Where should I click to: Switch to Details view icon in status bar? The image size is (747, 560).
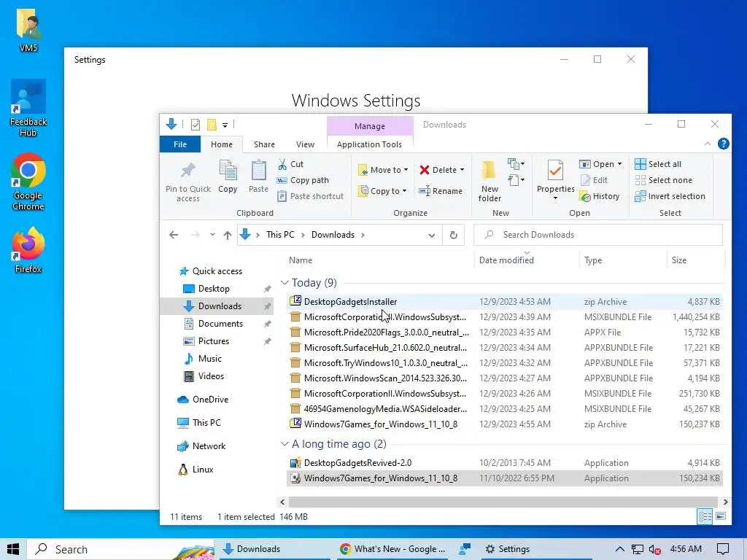[705, 516]
